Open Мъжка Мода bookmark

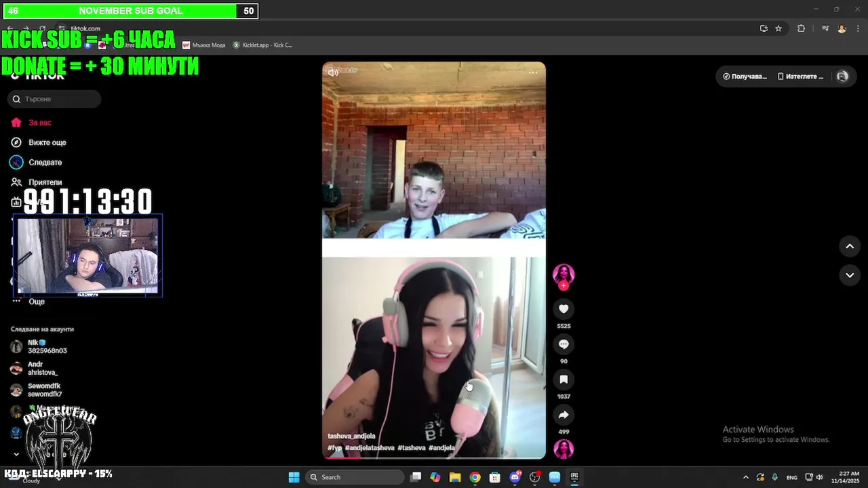coord(204,45)
